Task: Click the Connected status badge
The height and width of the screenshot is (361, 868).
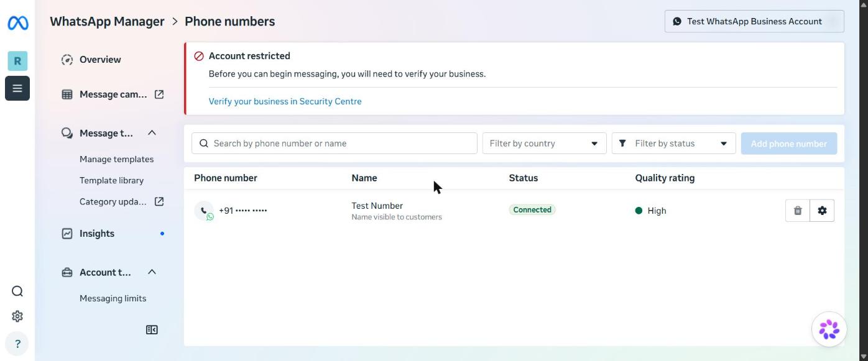Action: 532,210
